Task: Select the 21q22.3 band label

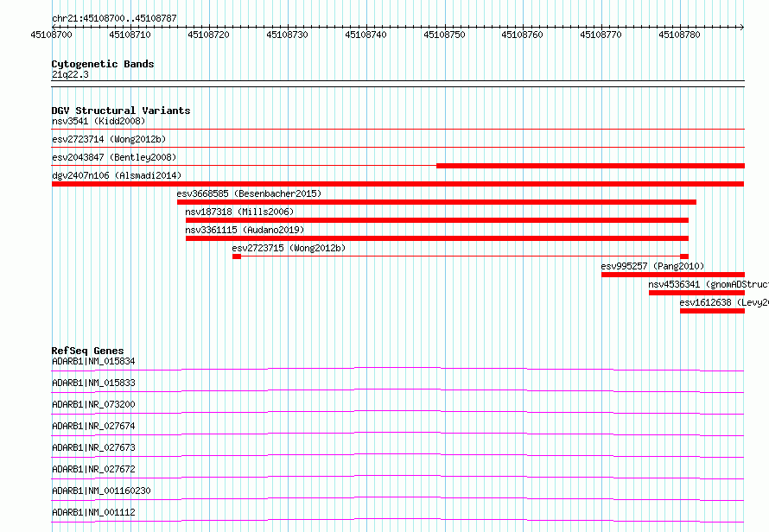Action: pos(70,74)
